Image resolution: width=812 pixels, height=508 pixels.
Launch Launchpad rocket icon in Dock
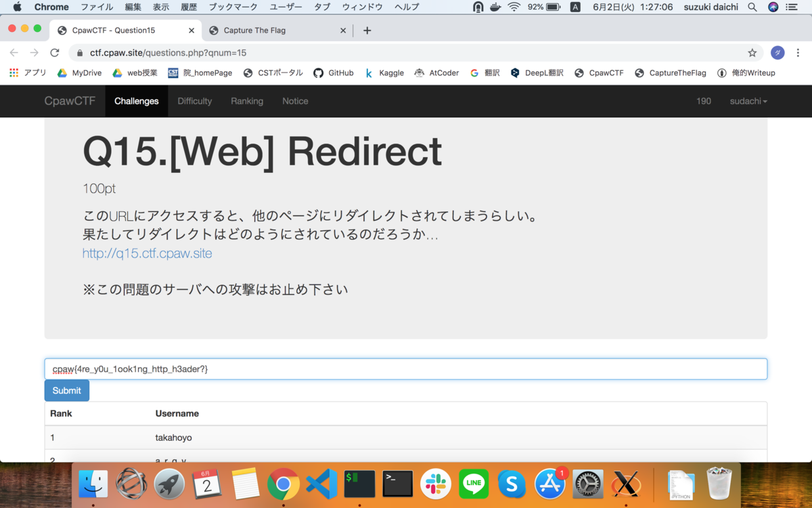[x=169, y=484]
